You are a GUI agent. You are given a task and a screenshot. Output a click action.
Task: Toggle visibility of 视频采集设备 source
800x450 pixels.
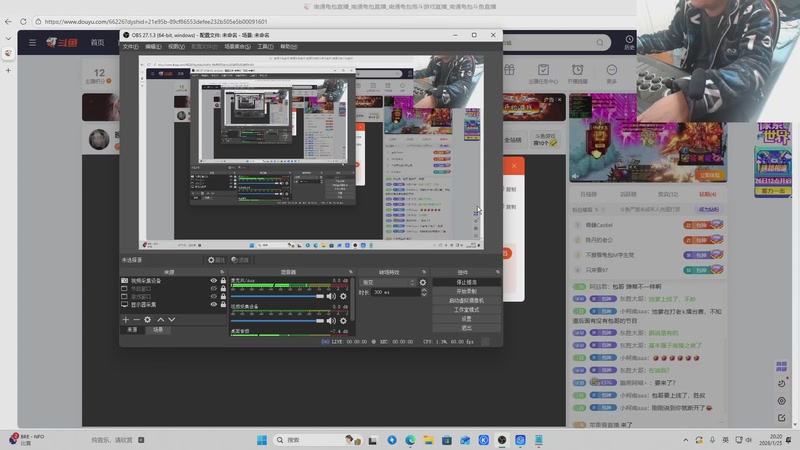coord(213,281)
